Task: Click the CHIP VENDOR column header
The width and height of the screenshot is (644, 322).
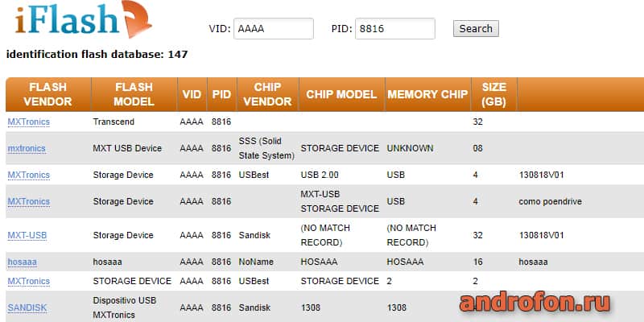Action: pyautogui.click(x=267, y=94)
